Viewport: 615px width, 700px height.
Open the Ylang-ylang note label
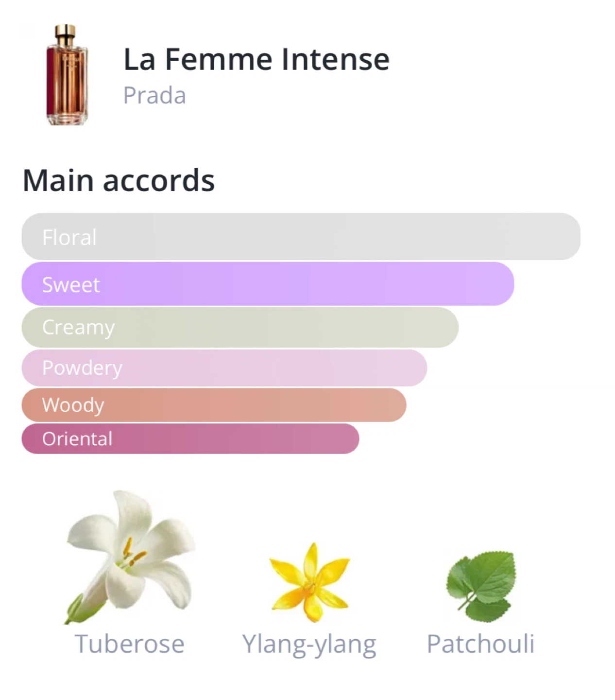click(309, 645)
